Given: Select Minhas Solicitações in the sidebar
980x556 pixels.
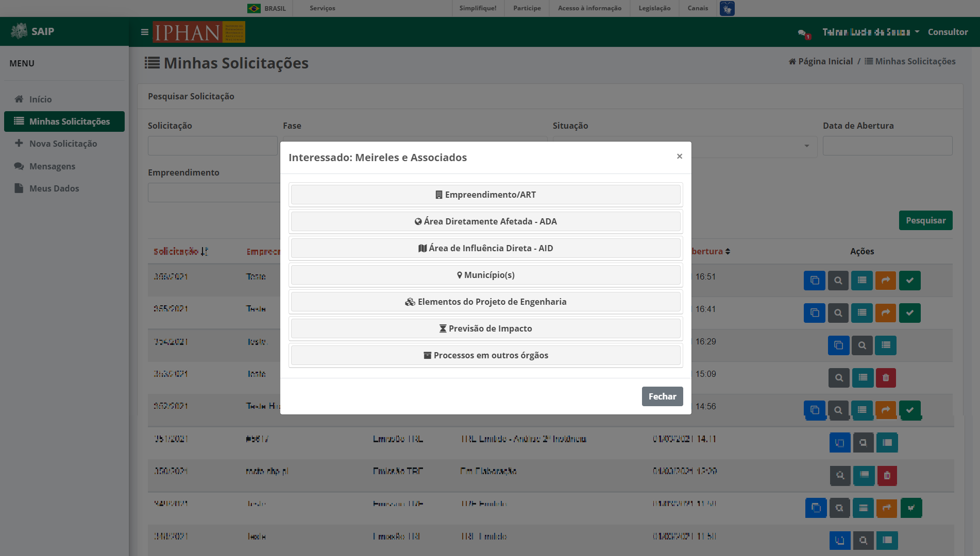Looking at the screenshot, I should 64,121.
